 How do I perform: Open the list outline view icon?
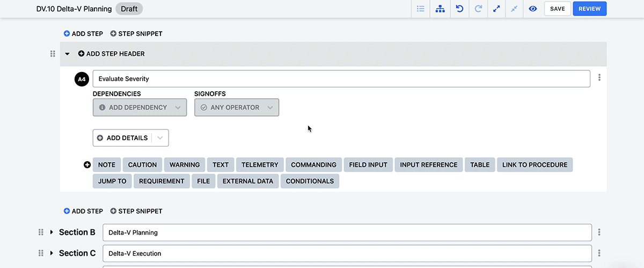pos(421,9)
